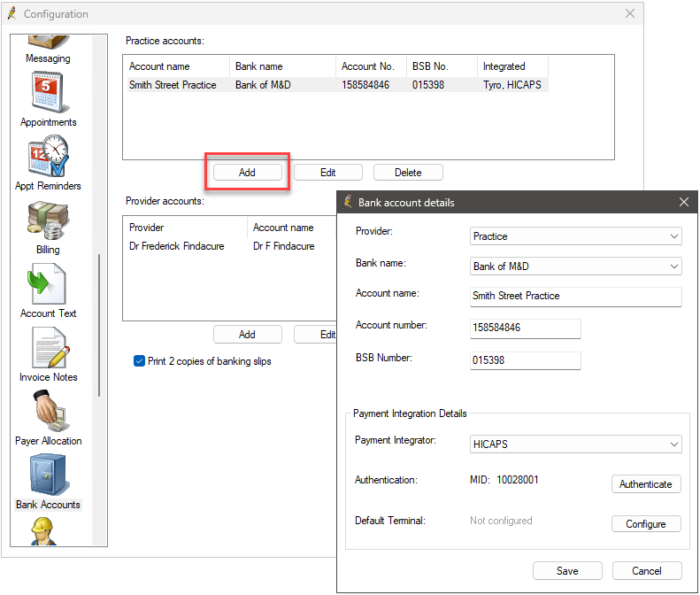The height and width of the screenshot is (595, 700).
Task: Select the Appointments calendar icon
Action: 48,94
